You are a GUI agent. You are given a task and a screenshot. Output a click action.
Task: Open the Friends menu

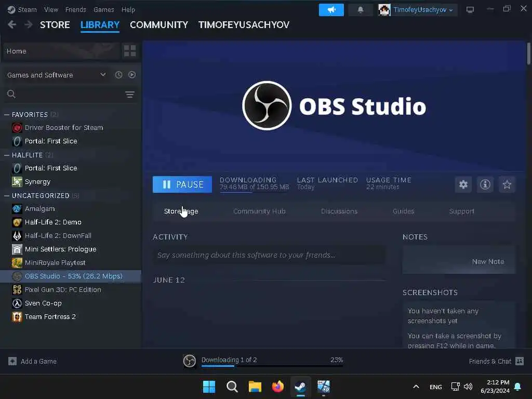[76, 9]
